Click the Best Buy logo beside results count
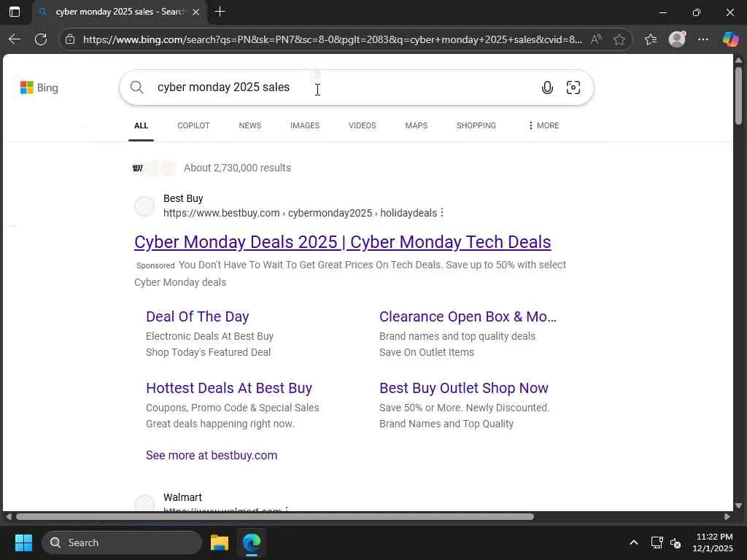Viewport: 747px width, 560px height. (138, 168)
